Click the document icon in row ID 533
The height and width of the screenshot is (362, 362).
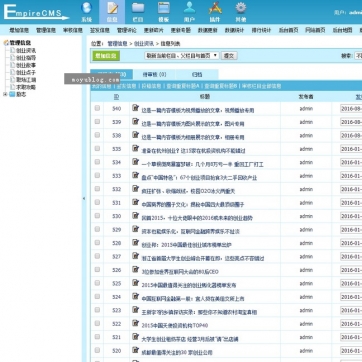(135, 175)
